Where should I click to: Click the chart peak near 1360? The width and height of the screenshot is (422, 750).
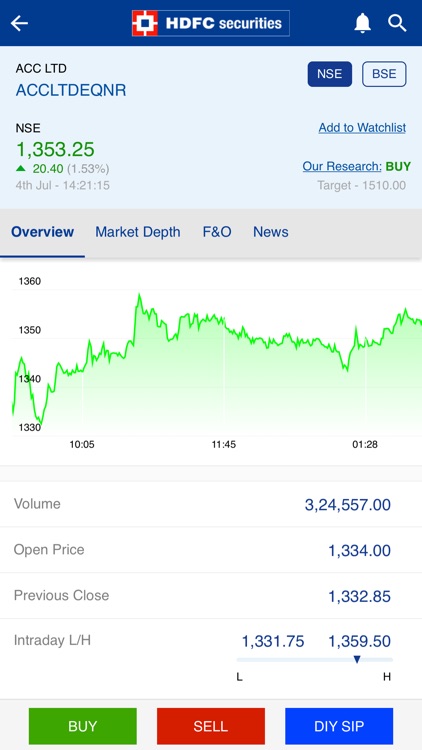pyautogui.click(x=139, y=297)
